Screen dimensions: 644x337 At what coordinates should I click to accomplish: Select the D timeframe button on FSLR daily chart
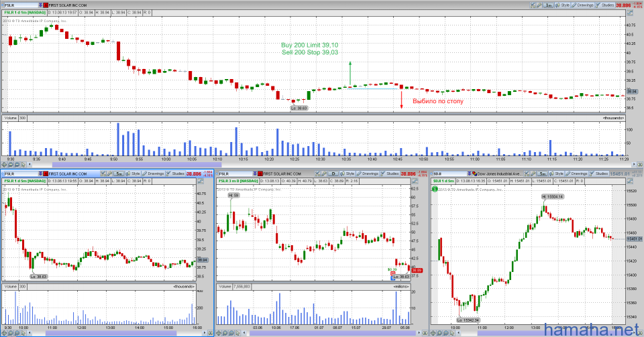pos(333,174)
